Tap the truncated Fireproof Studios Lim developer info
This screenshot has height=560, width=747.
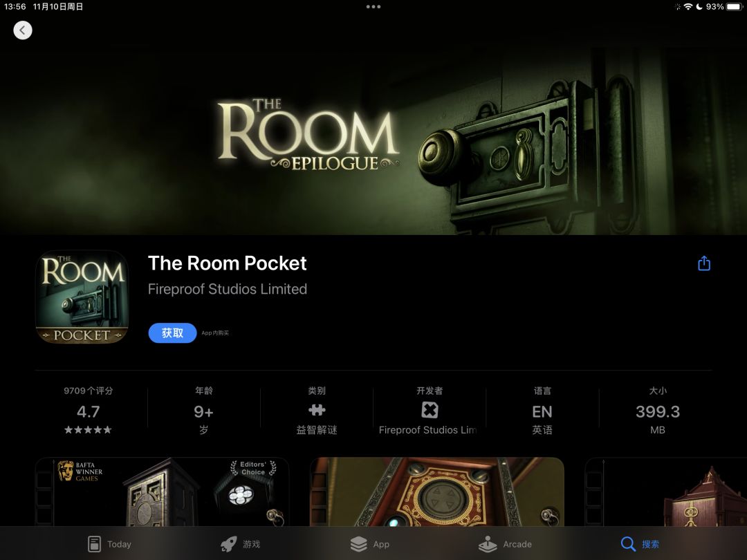click(428, 430)
